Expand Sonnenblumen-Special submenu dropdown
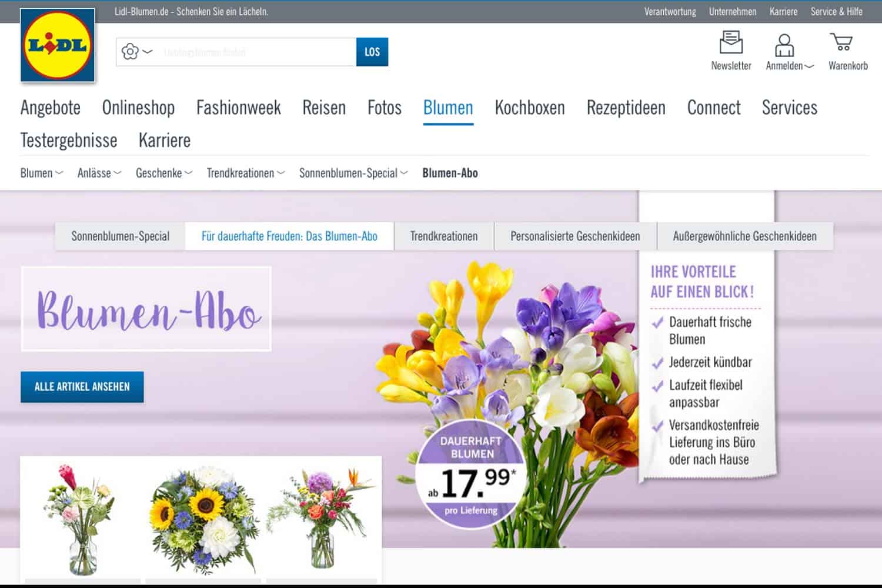882x588 pixels. (x=353, y=173)
